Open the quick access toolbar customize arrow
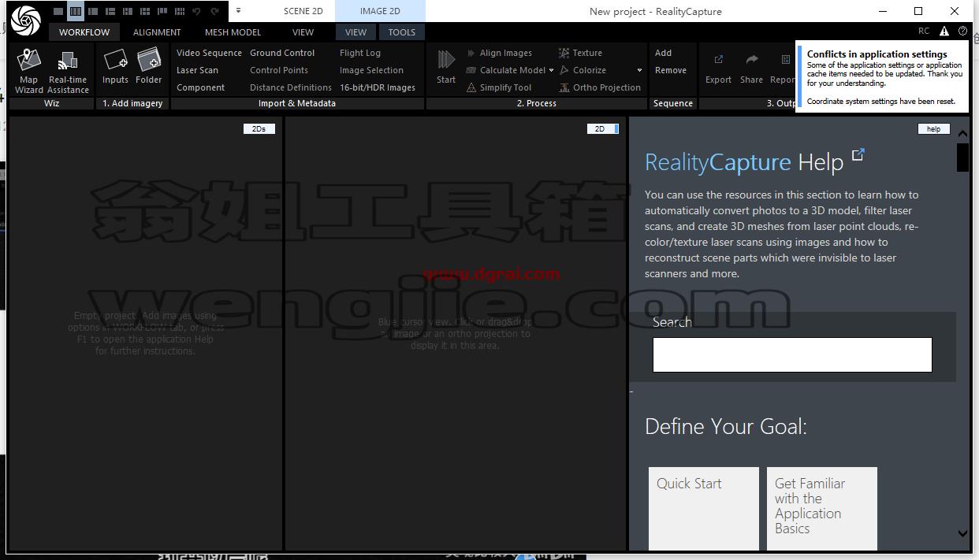979x560 pixels. [x=238, y=11]
